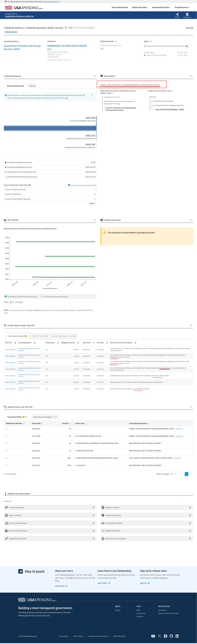Go to page 1 in pagination
This screenshot has width=197, height=644.
[x=187, y=474]
